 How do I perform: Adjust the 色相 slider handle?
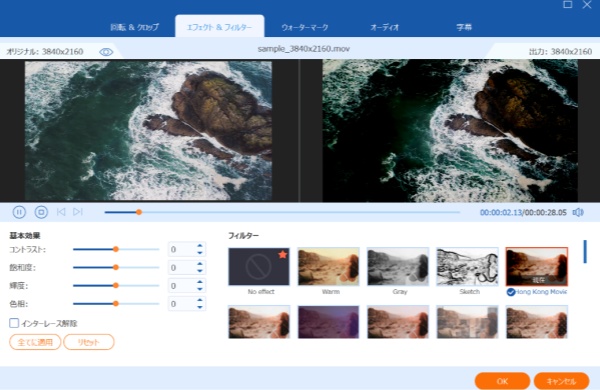pyautogui.click(x=116, y=304)
